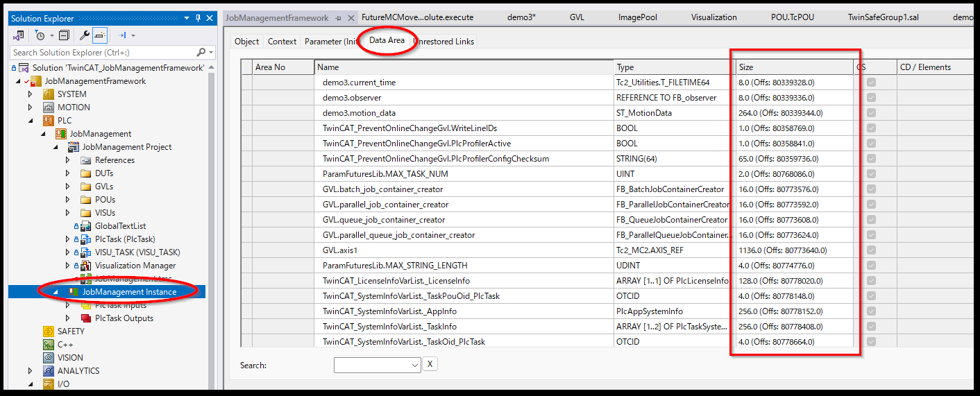Toggle Preview Selected Items icon
Screen dimensions: 980x396
[x=100, y=35]
